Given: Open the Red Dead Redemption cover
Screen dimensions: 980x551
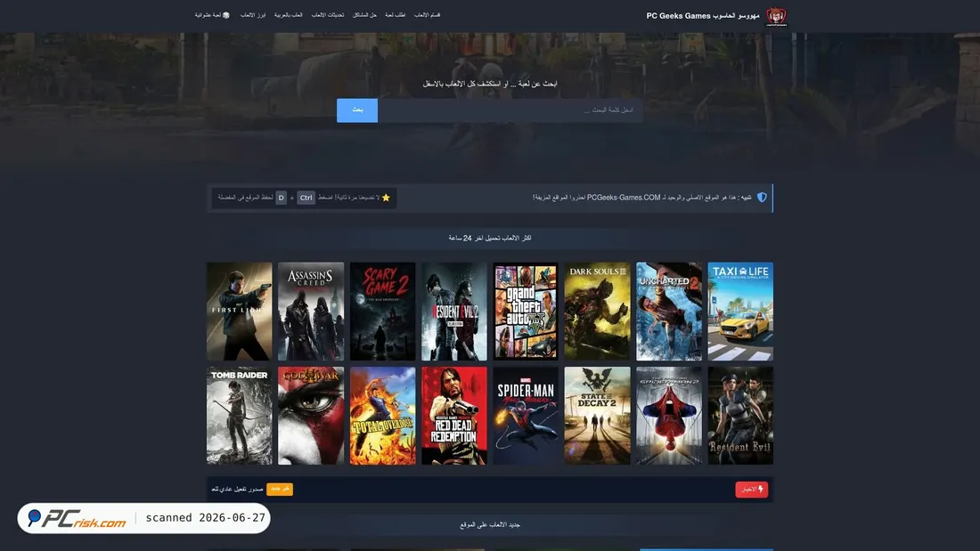Looking at the screenshot, I should pyautogui.click(x=453, y=416).
